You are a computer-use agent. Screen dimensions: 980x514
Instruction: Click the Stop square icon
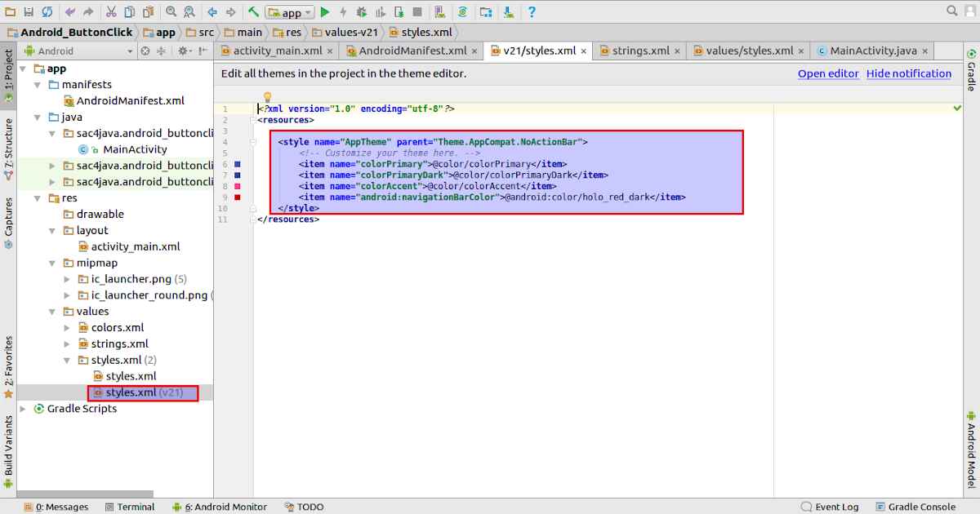tap(417, 11)
